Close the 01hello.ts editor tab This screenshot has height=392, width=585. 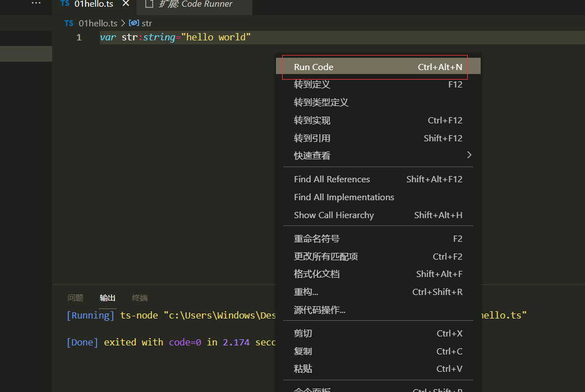point(126,3)
